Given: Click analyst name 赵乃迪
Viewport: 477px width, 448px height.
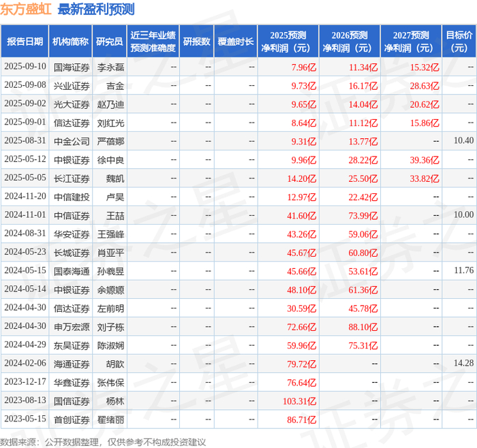Looking at the screenshot, I should pos(110,104).
